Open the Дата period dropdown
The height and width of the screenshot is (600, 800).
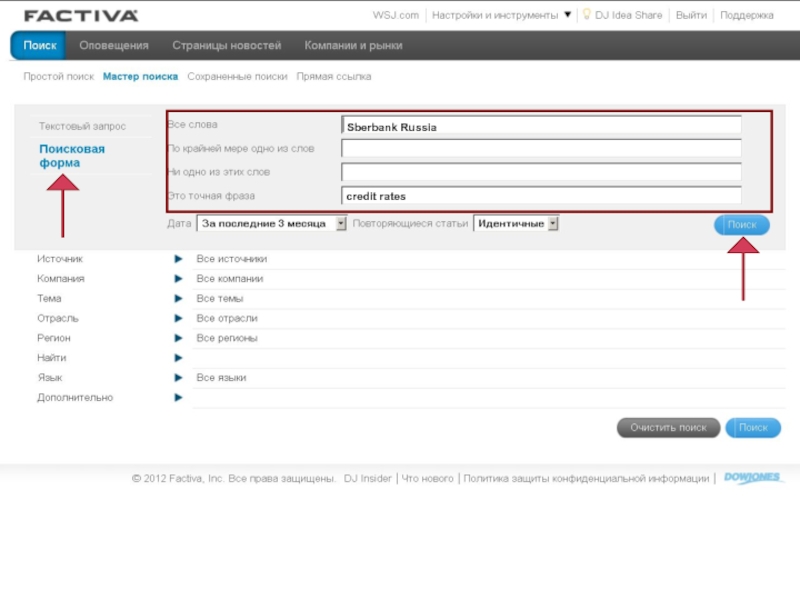click(x=271, y=223)
